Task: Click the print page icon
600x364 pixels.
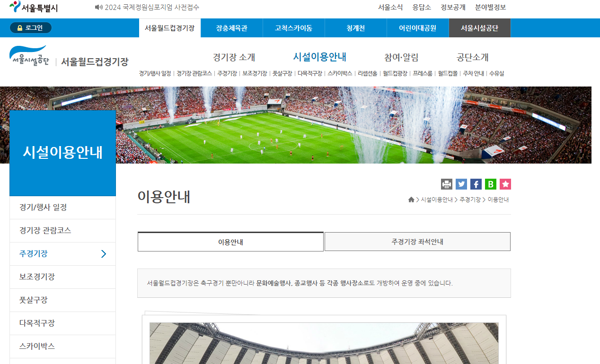Action: tap(447, 184)
